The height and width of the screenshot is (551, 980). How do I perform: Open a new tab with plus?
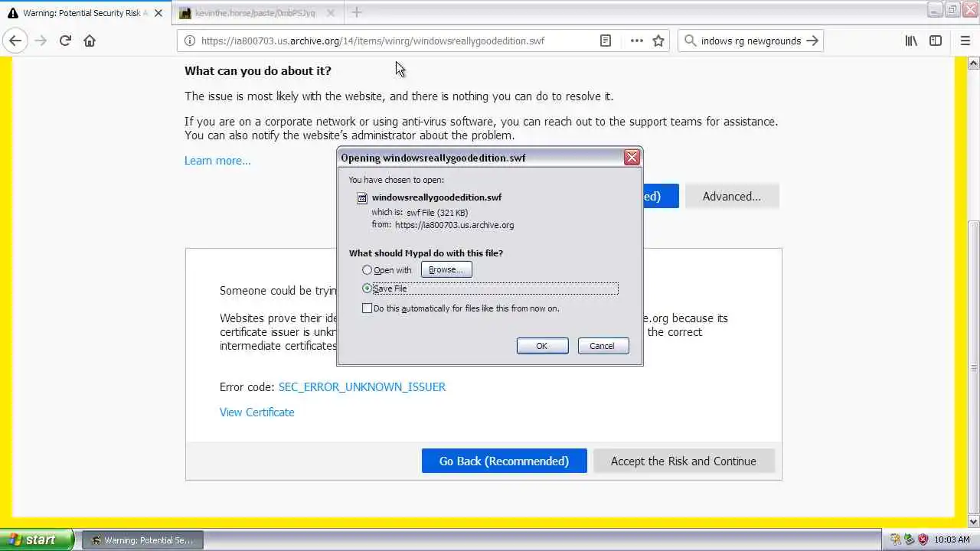pos(357,12)
